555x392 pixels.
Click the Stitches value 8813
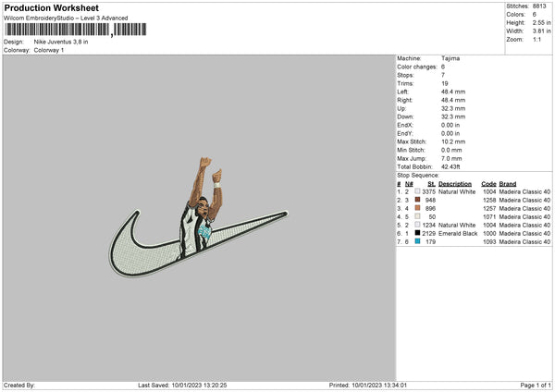(539, 6)
